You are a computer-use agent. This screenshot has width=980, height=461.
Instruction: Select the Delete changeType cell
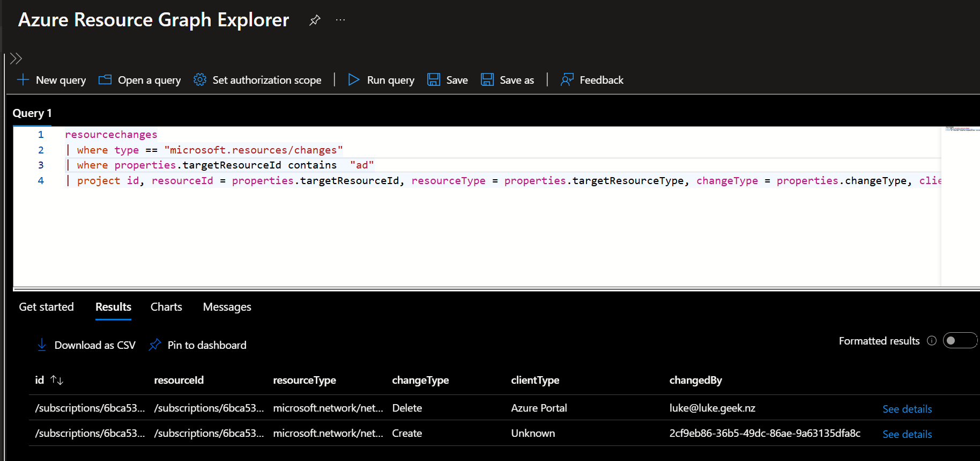(407, 408)
